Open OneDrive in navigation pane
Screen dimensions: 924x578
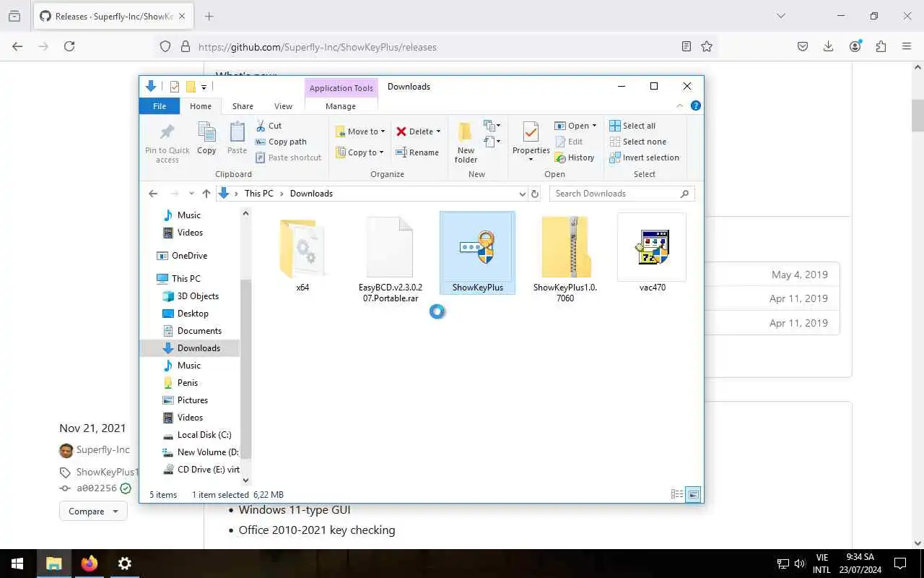point(189,256)
